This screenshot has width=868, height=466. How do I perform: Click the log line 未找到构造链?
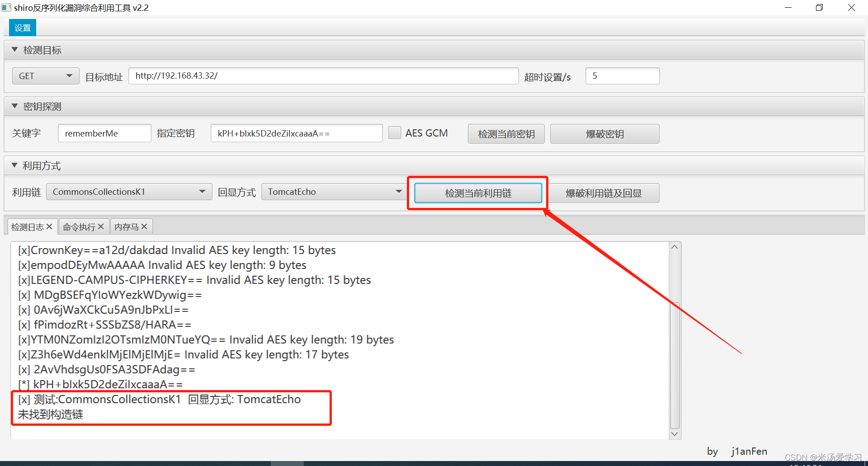pyautogui.click(x=51, y=414)
